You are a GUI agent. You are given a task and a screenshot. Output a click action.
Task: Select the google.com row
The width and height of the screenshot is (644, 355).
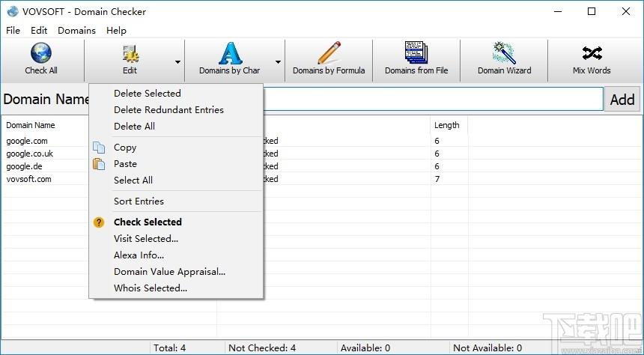pyautogui.click(x=27, y=141)
